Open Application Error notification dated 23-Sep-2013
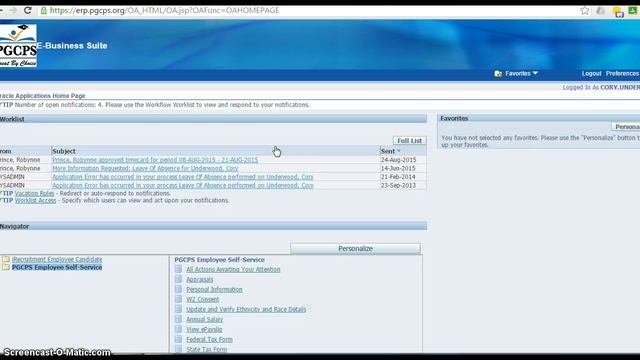This screenshot has height=360, width=640. click(x=182, y=185)
